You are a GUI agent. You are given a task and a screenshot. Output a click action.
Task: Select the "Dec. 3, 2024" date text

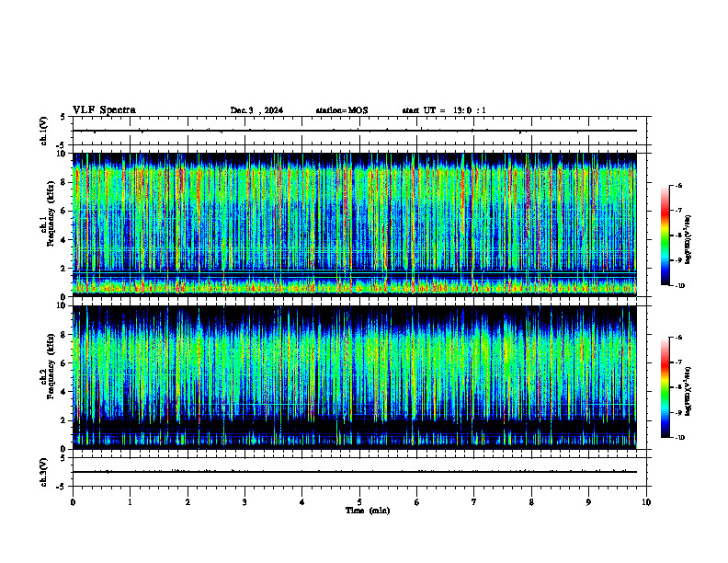(x=256, y=110)
